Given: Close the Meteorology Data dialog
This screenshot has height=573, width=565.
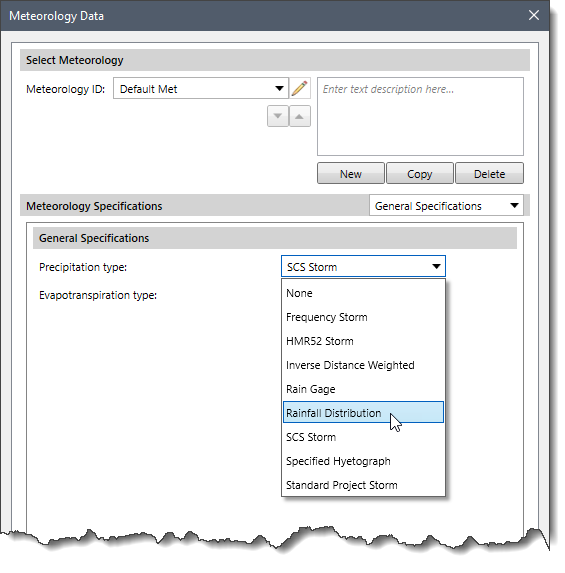Looking at the screenshot, I should pyautogui.click(x=534, y=15).
